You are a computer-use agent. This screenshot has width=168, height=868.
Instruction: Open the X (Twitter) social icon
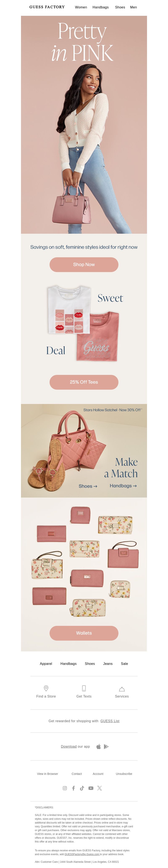click(x=100, y=788)
